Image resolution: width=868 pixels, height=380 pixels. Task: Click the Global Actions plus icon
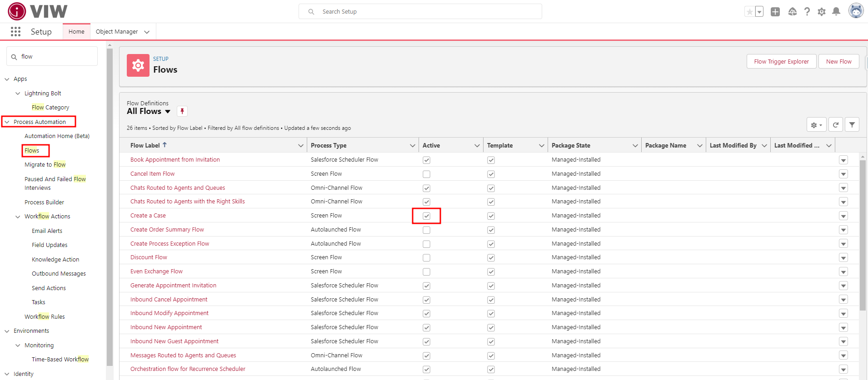tap(775, 12)
